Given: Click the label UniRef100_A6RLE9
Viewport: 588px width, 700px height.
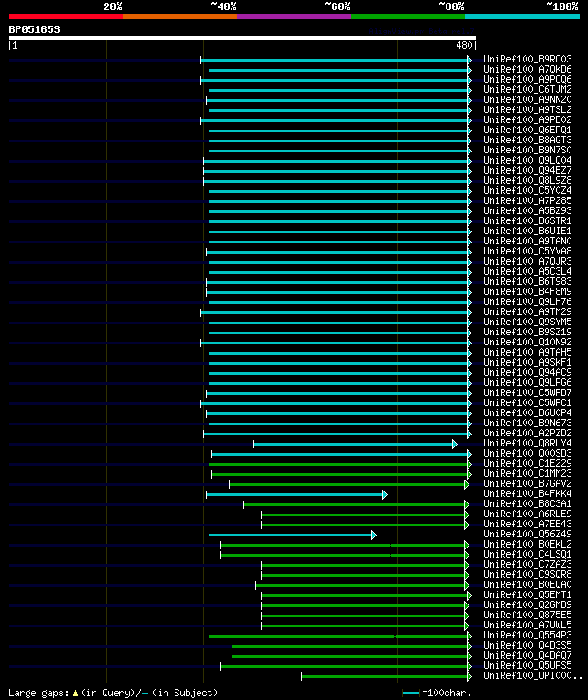Looking at the screenshot, I should [527, 514].
